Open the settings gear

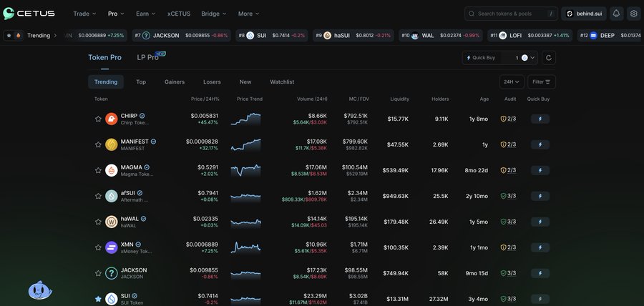click(x=634, y=14)
